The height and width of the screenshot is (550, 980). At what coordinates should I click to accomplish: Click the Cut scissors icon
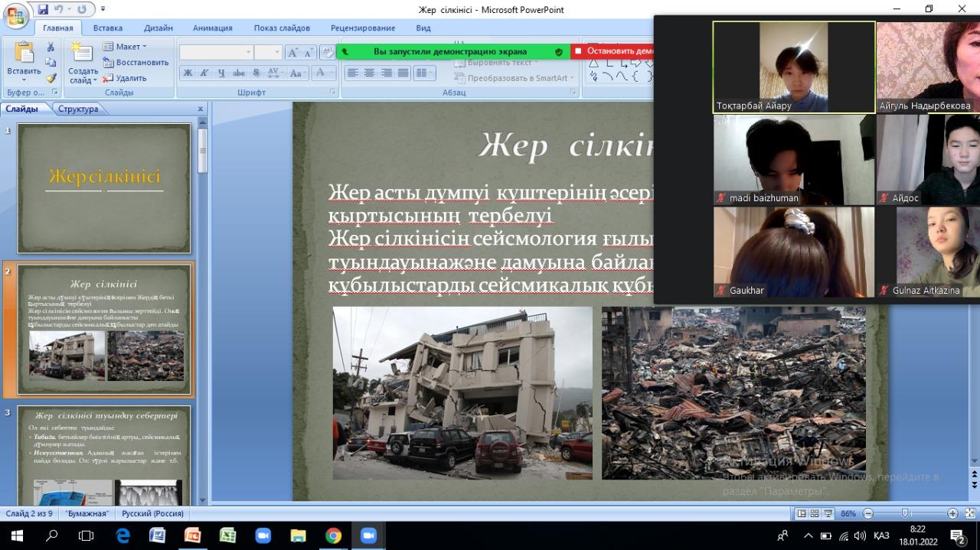pos(51,47)
